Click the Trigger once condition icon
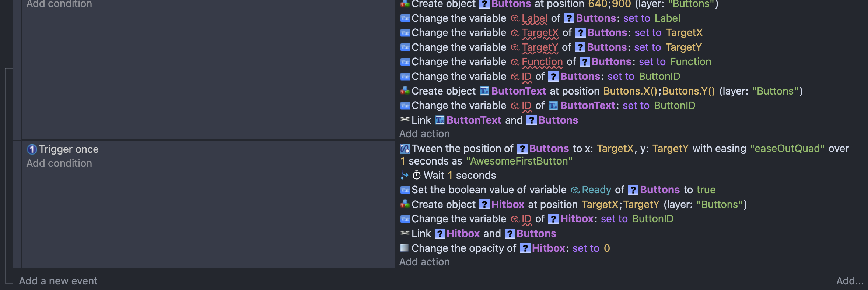The width and height of the screenshot is (868, 290). click(x=32, y=149)
